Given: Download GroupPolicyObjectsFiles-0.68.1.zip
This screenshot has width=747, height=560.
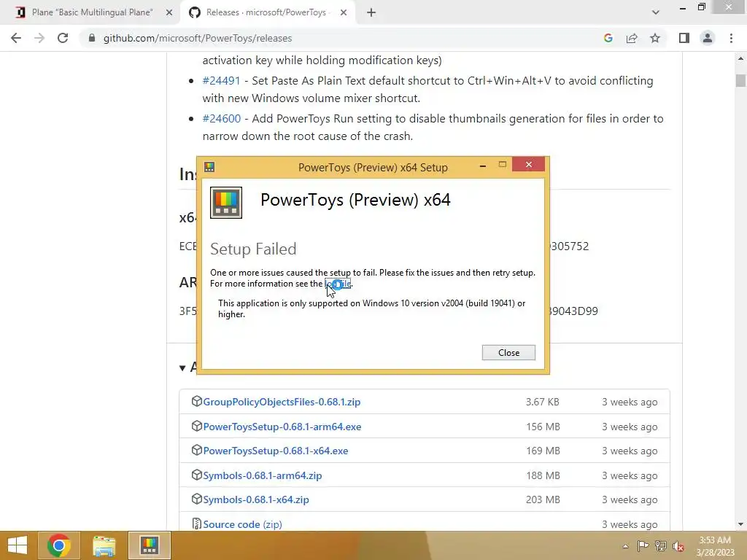Looking at the screenshot, I should [x=282, y=402].
